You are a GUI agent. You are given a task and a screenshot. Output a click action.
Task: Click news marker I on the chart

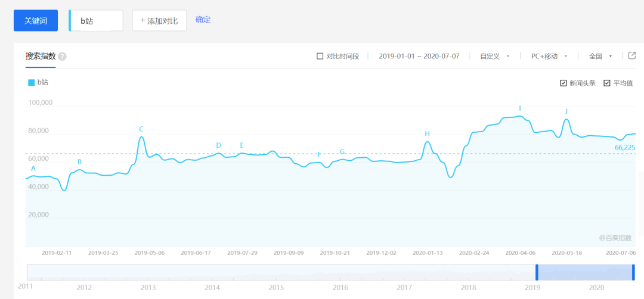(520, 108)
